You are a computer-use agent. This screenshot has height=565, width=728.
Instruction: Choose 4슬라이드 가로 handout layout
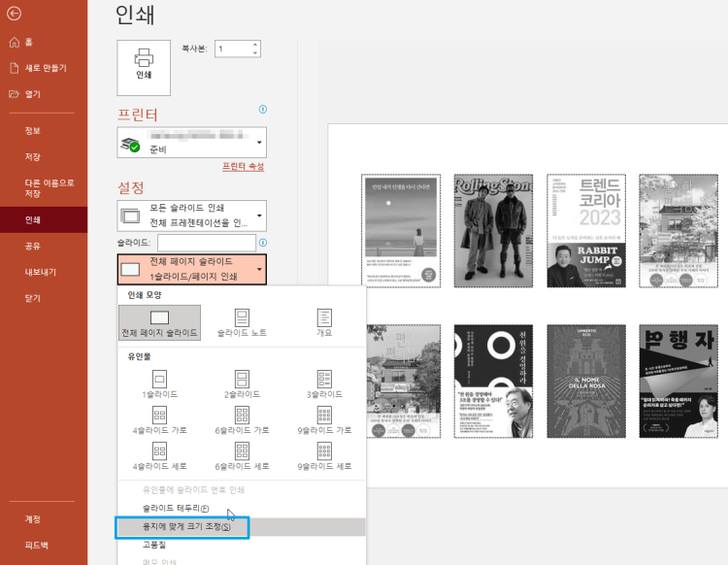pyautogui.click(x=160, y=420)
